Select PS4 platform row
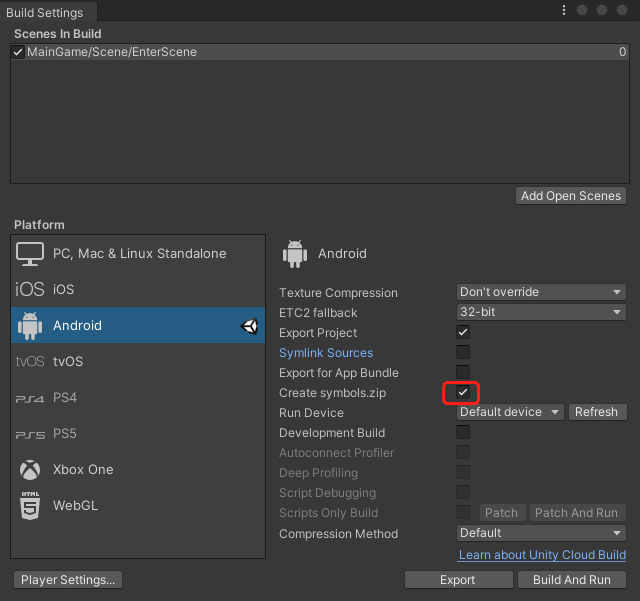Image resolution: width=640 pixels, height=601 pixels. (138, 398)
